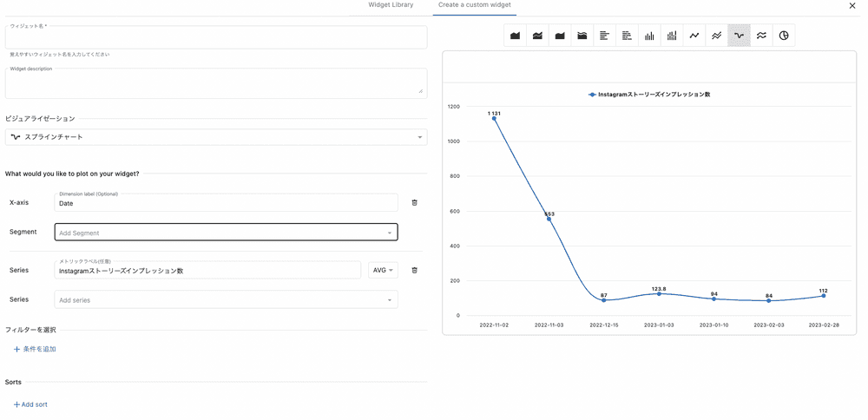Select the stacked column chart icon
868x420 pixels.
pyautogui.click(x=672, y=36)
